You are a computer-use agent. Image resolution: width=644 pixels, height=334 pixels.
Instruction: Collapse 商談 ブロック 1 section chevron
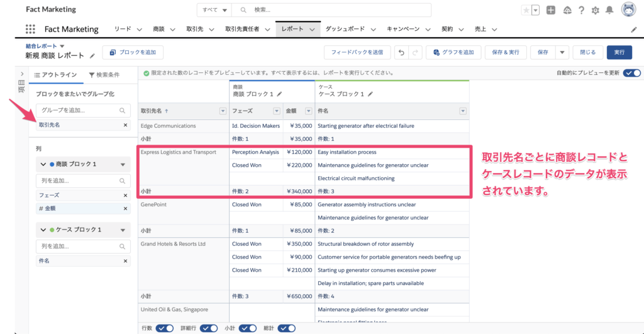(43, 164)
